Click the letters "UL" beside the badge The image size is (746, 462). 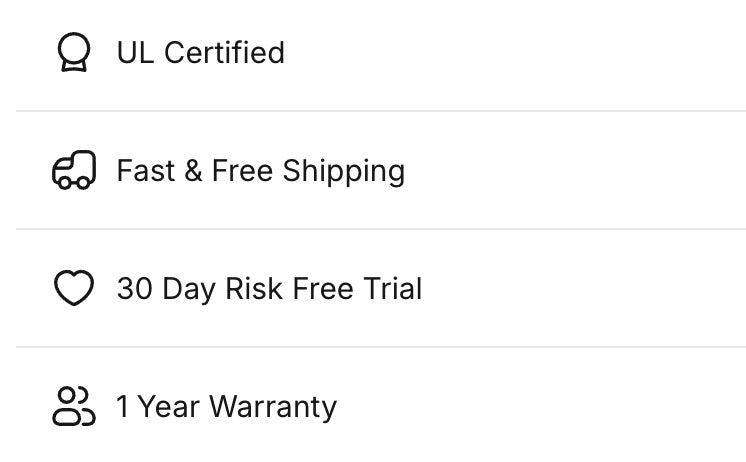135,52
